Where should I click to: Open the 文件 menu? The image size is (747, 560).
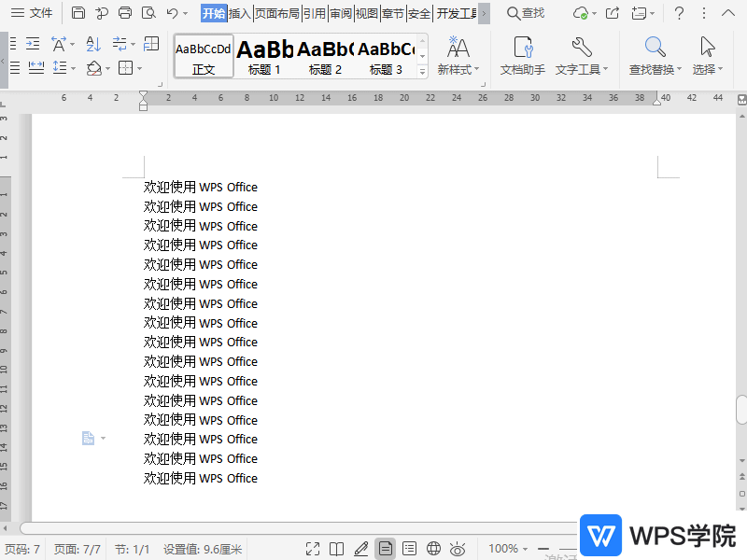pos(32,13)
